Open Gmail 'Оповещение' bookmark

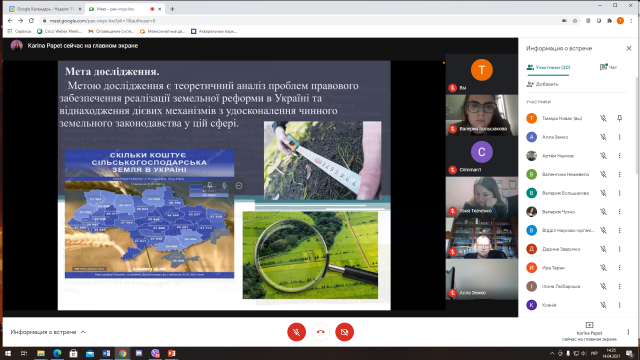tap(111, 31)
